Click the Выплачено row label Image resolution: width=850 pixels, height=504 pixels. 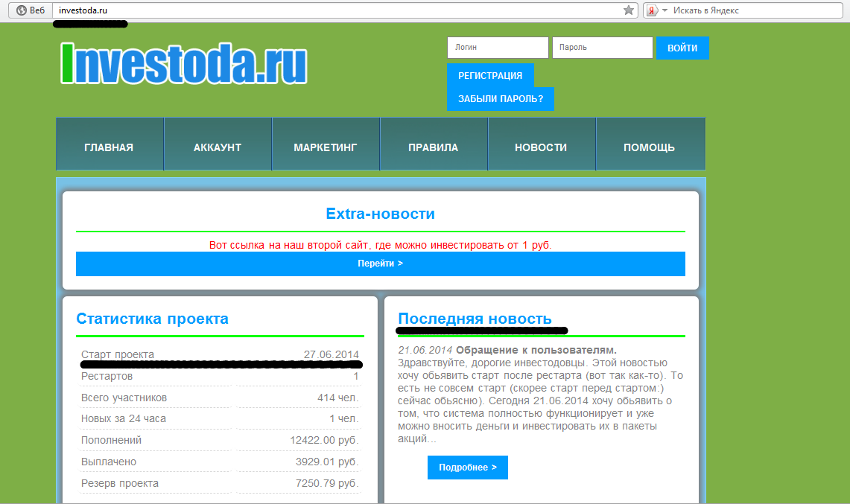click(x=109, y=462)
